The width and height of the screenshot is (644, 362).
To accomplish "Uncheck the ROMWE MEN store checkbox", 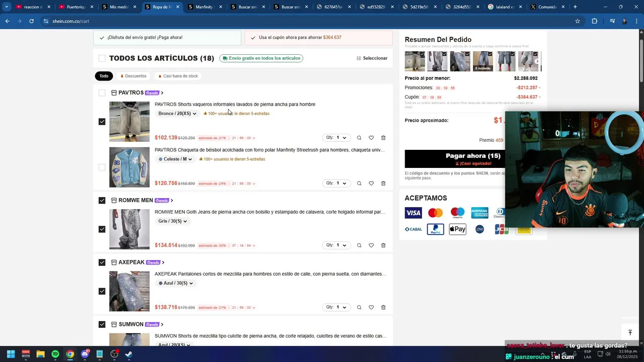I will (x=102, y=201).
